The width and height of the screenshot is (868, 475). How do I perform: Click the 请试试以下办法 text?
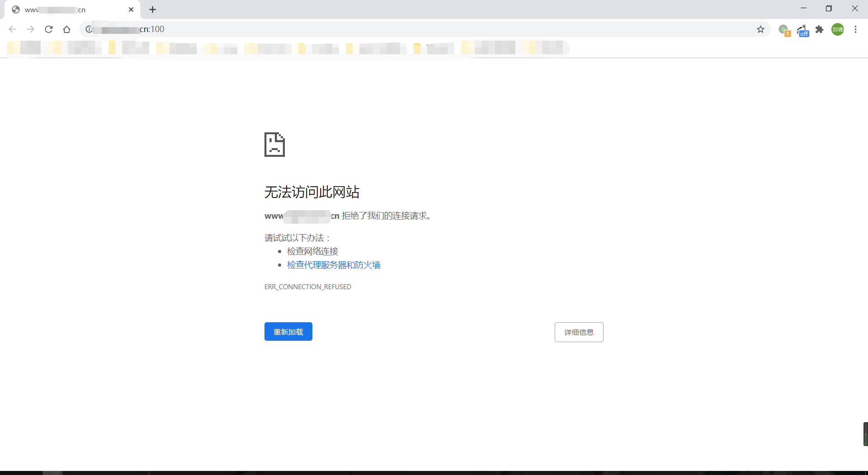[297, 238]
